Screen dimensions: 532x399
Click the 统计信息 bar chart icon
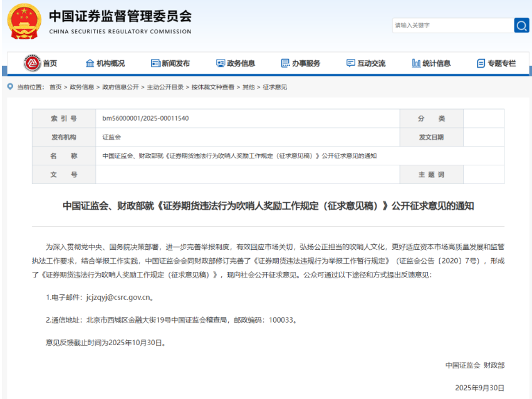(416, 63)
